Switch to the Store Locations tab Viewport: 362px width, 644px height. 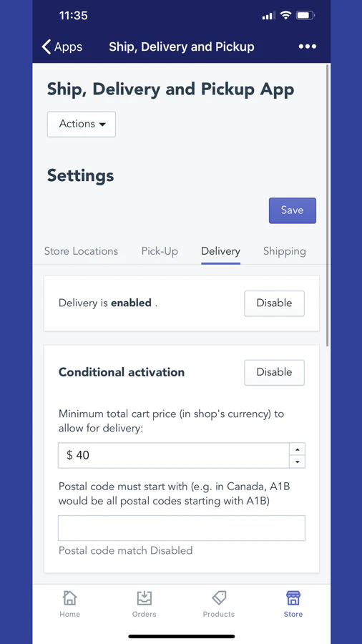pyautogui.click(x=81, y=251)
